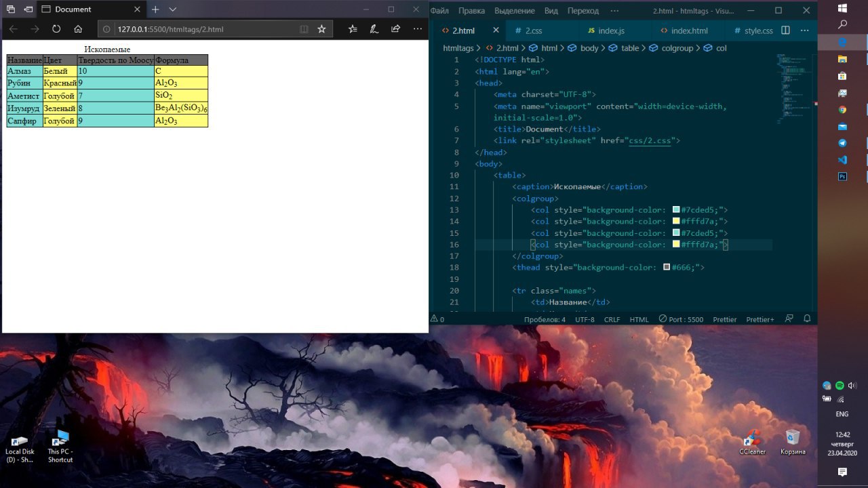This screenshot has width=868, height=488.
Task: Open the Вид menu
Action: (x=551, y=11)
